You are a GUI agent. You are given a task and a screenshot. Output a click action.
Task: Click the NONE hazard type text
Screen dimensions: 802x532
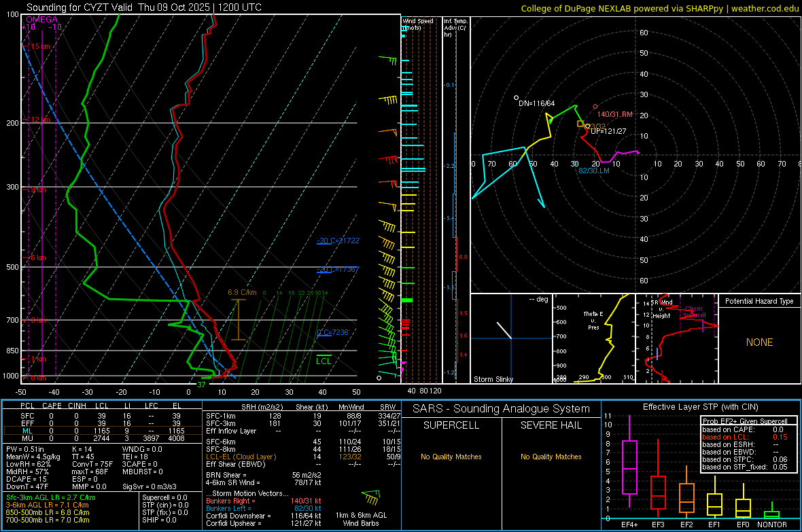point(759,342)
